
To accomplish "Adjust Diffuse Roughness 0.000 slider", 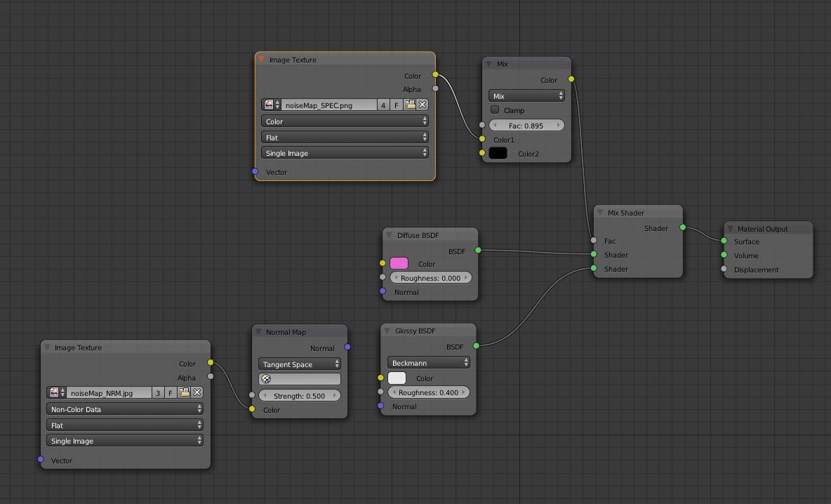I will [x=430, y=278].
